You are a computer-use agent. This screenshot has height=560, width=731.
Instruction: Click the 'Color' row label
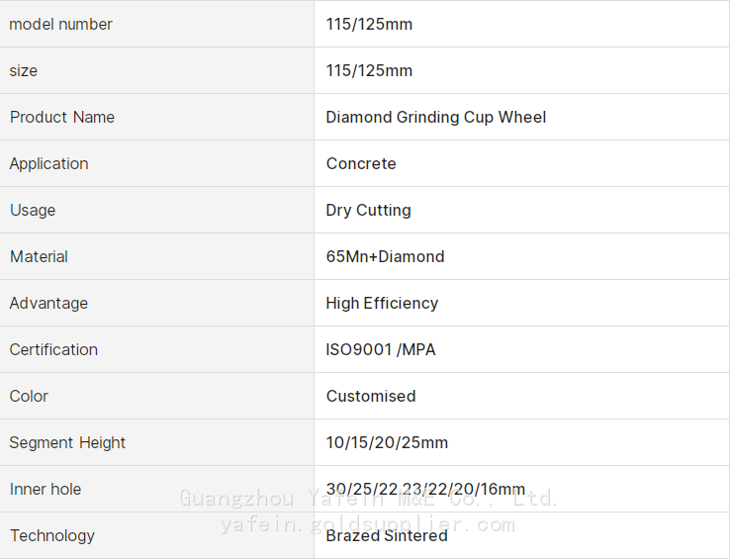pos(29,396)
